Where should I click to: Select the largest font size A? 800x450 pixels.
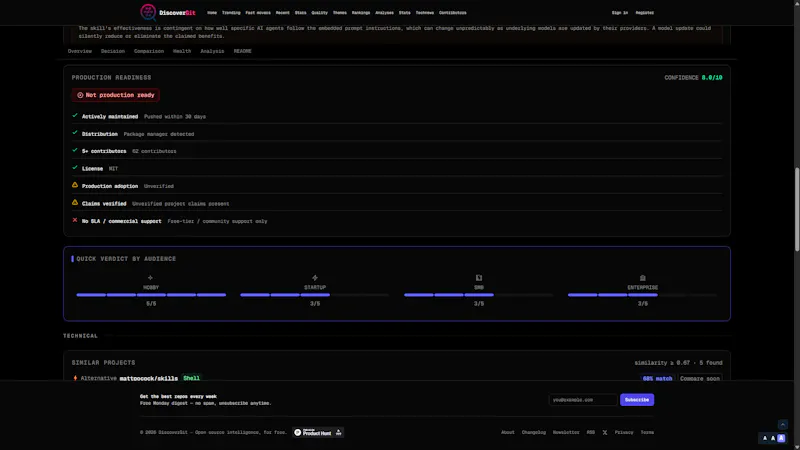[781, 438]
